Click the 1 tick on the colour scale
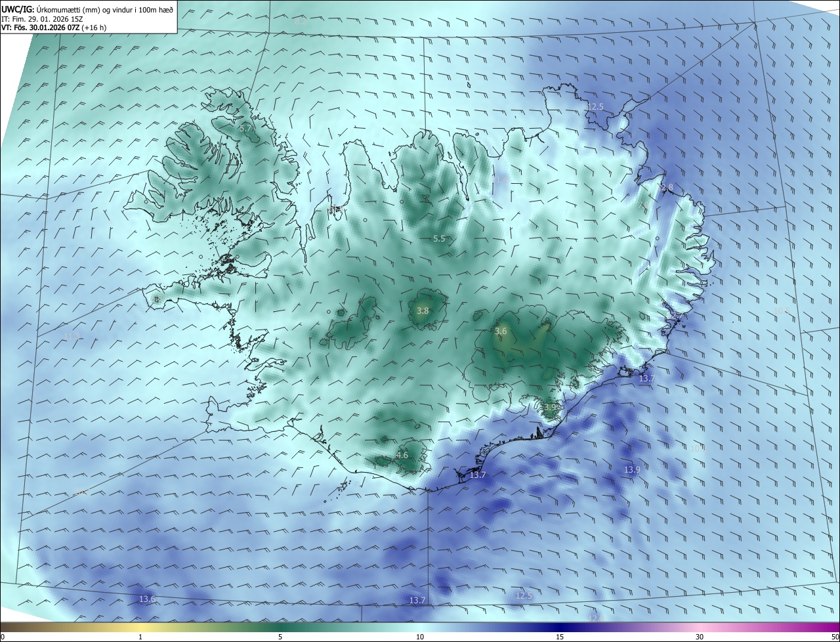 tap(140, 637)
